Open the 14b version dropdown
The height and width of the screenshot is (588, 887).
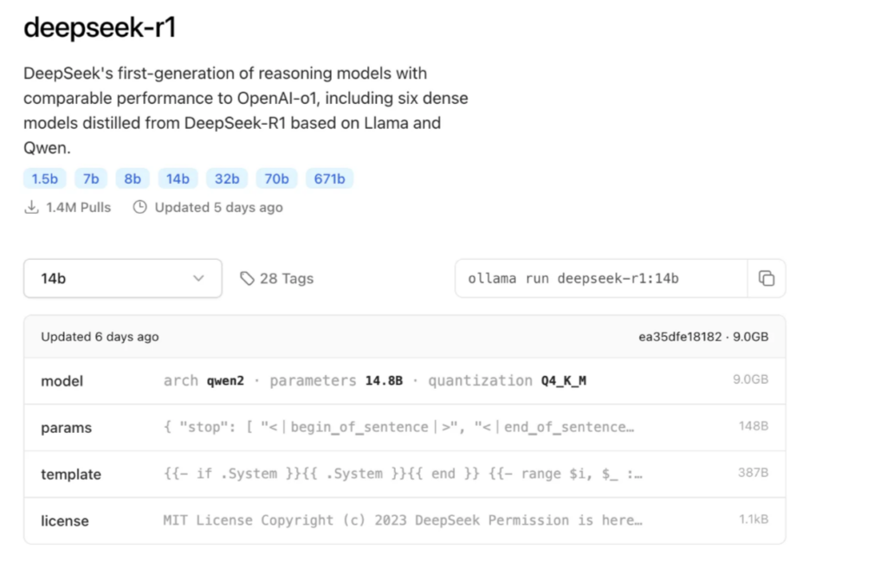[x=123, y=278]
